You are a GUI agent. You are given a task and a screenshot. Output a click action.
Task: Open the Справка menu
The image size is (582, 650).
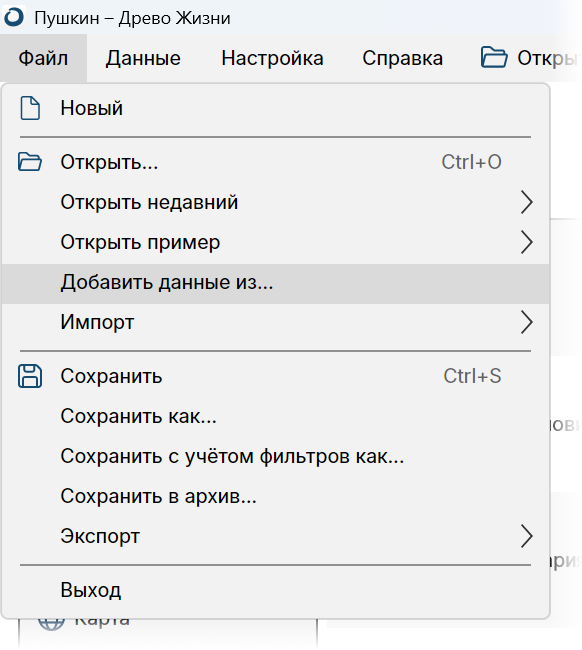402,58
